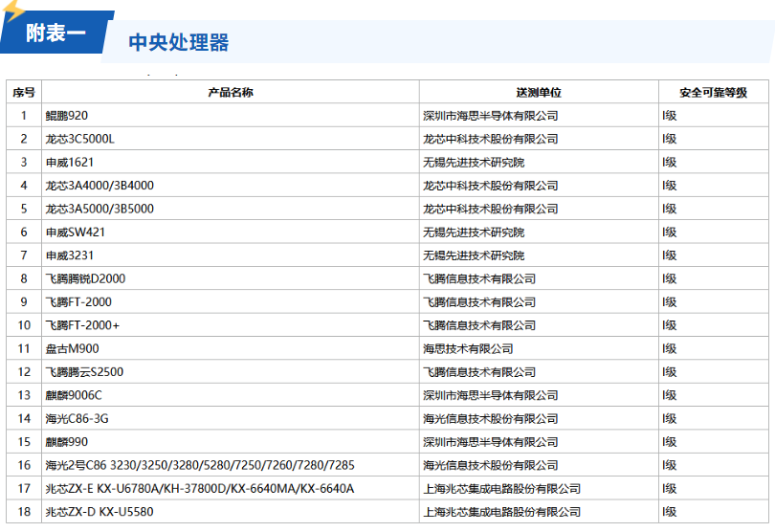Click the 安全可靠等级 column header
Viewport: 775px width, 532px height.
713,93
